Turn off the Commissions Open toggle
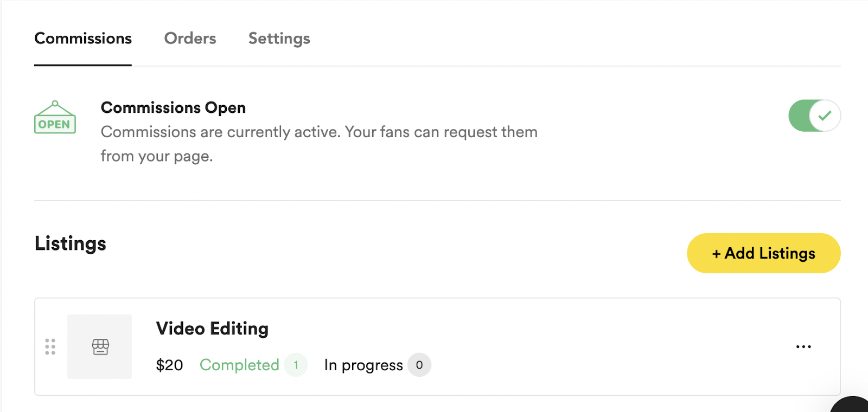 (814, 115)
